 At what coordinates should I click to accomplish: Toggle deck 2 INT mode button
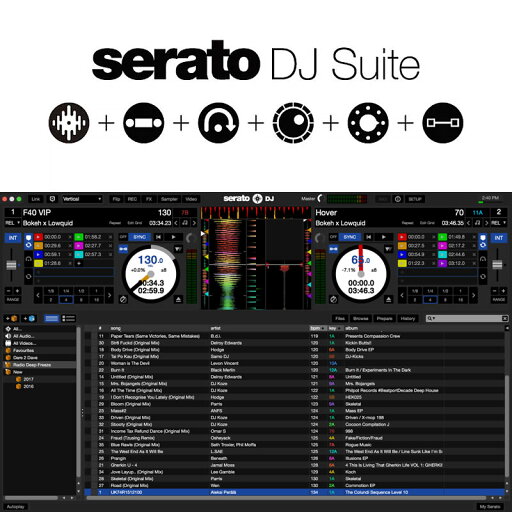pos(499,238)
